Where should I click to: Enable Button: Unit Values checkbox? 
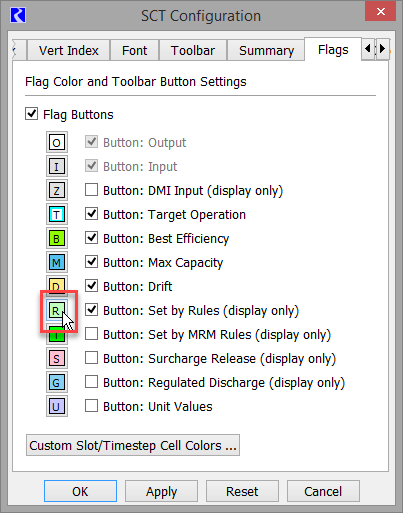point(91,406)
